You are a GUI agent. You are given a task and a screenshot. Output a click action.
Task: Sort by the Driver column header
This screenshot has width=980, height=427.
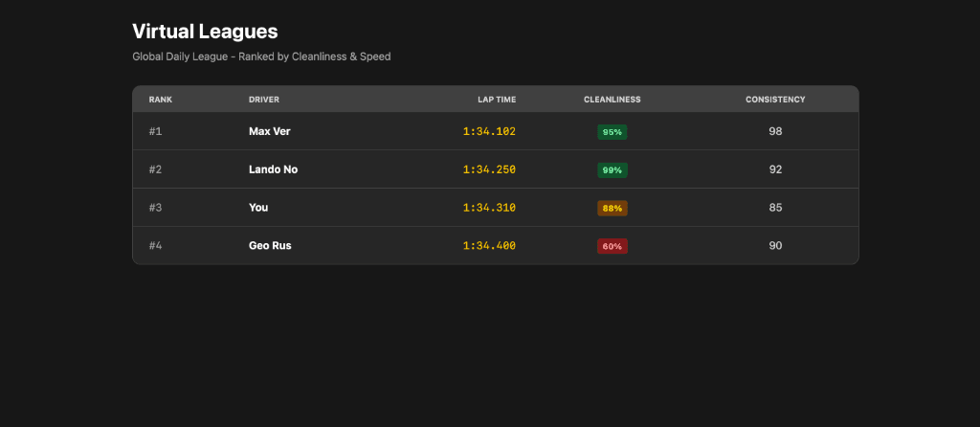(264, 100)
